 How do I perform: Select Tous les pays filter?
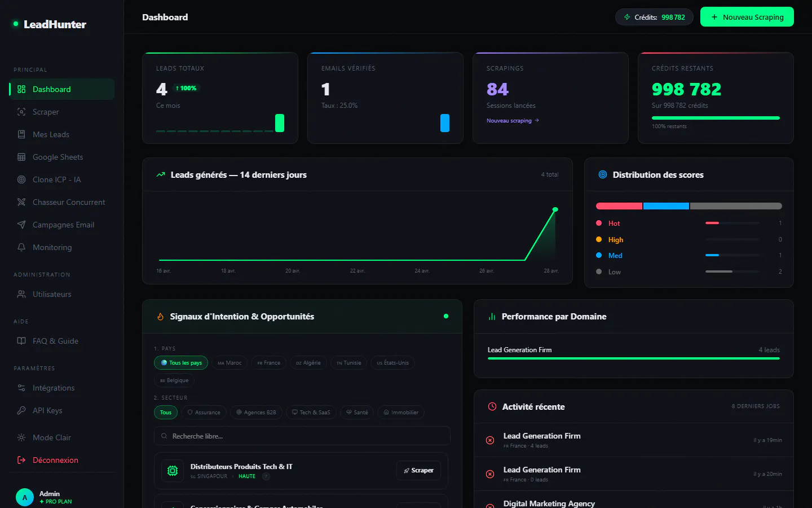coord(181,363)
